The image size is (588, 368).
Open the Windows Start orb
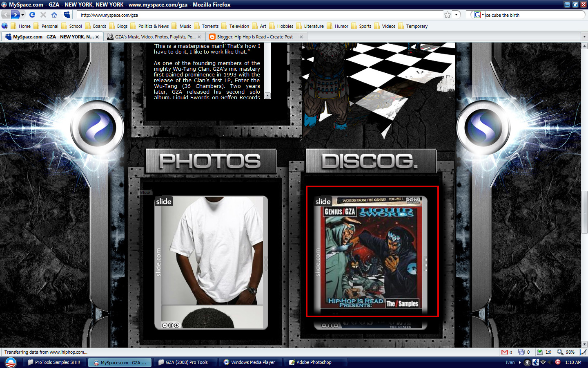coord(11,362)
